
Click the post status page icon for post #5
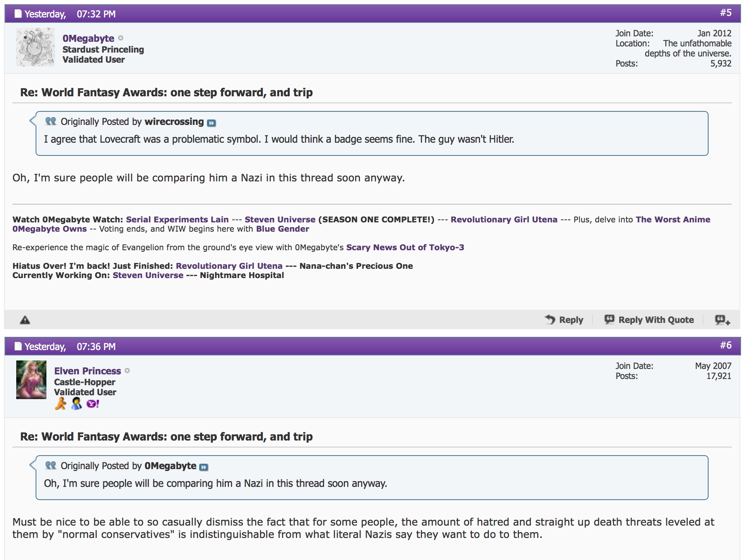18,14
